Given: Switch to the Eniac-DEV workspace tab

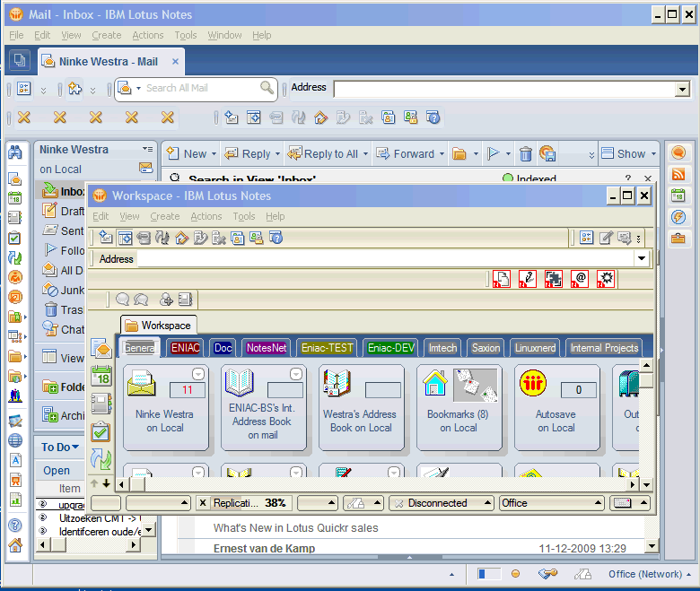Looking at the screenshot, I should coord(390,348).
